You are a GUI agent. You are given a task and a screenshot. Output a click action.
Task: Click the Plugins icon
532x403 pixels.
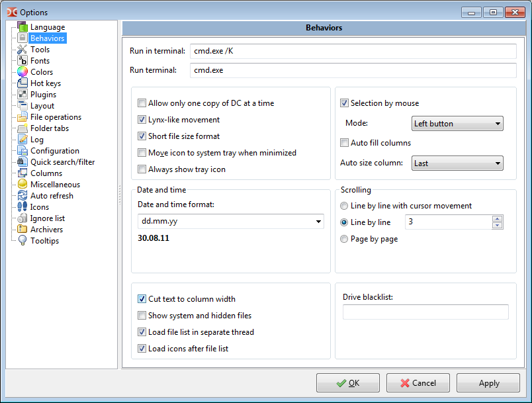[x=22, y=95]
